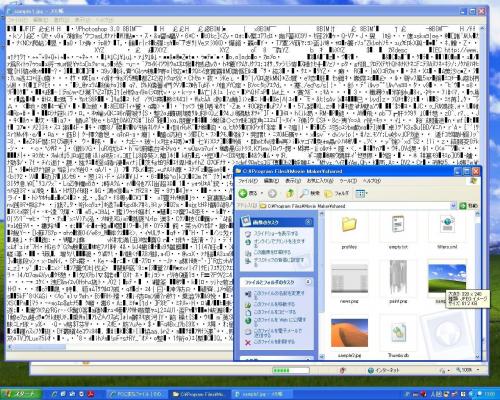This screenshot has width=500, height=400.
Task: Select the paint.png thumbnail
Action: pos(398,277)
